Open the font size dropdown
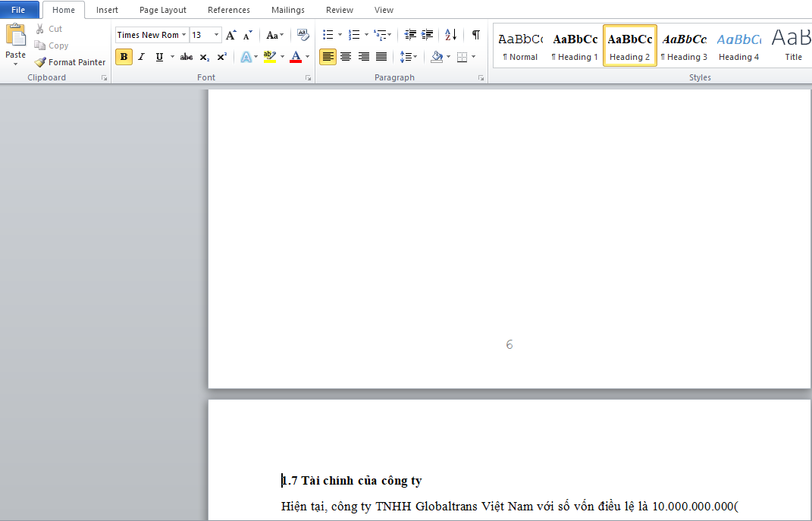812x521 pixels. pos(217,35)
